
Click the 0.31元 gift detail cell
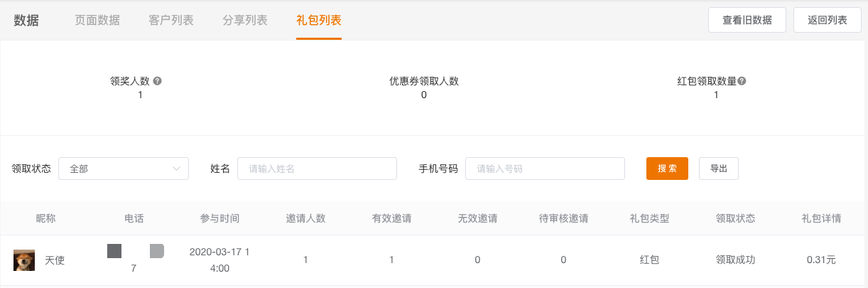click(821, 260)
